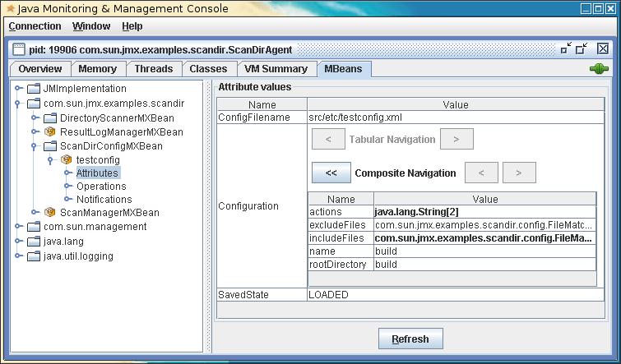Expand the java.lang tree node

coord(18,242)
